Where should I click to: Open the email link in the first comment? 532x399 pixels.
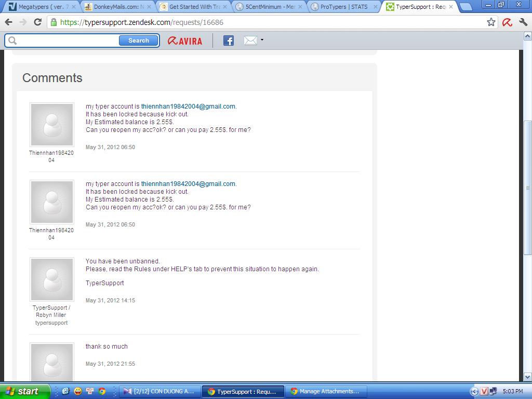point(188,107)
